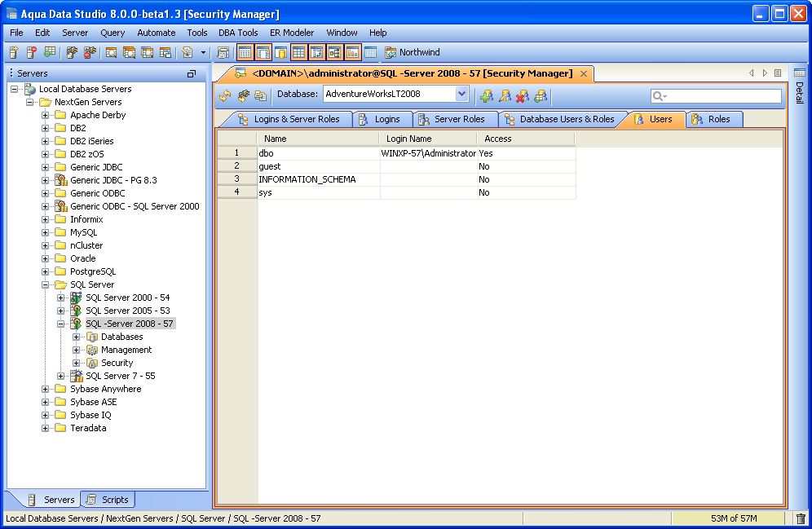Viewport: 812px width, 529px height.
Task: Expand the Databases node
Action: [76, 337]
